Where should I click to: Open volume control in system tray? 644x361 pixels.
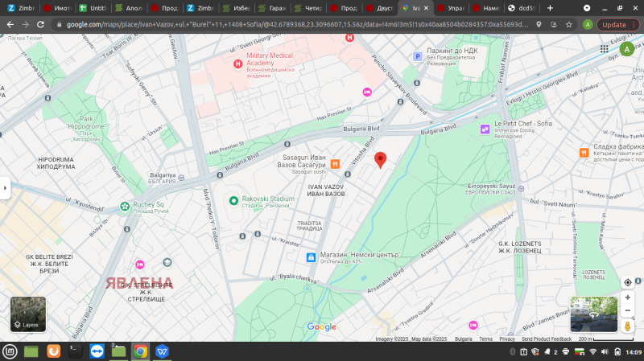[605, 352]
